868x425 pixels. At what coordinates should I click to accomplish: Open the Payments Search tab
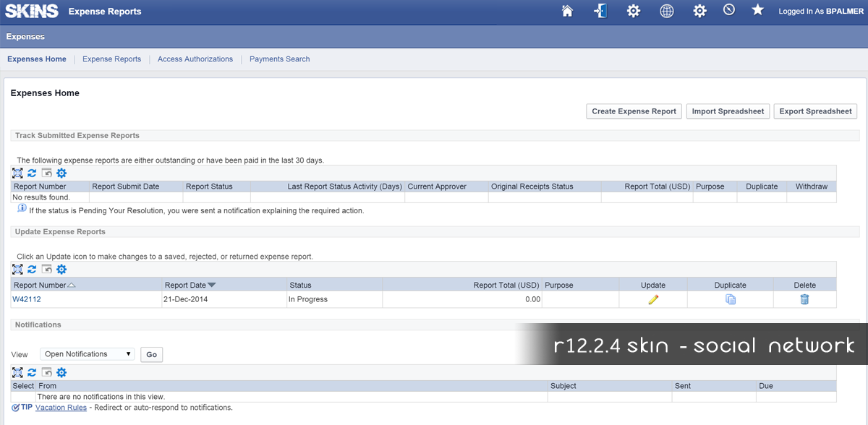click(279, 59)
